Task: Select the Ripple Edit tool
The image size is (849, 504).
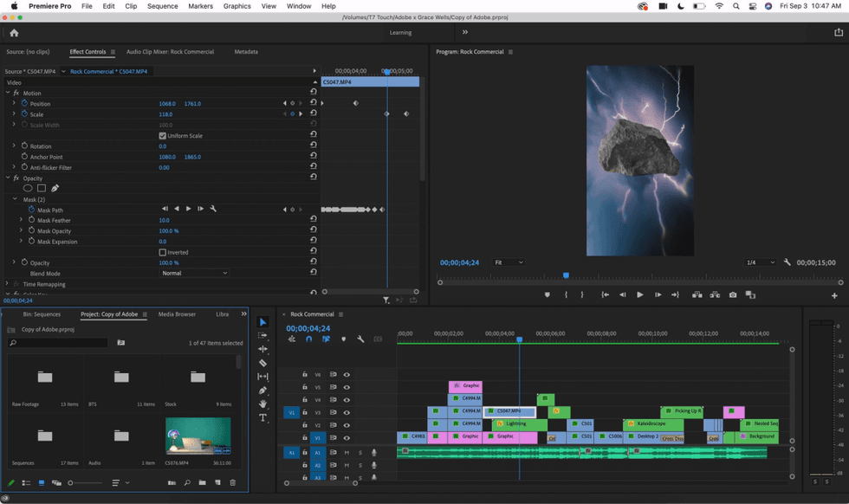Action: pyautogui.click(x=263, y=349)
